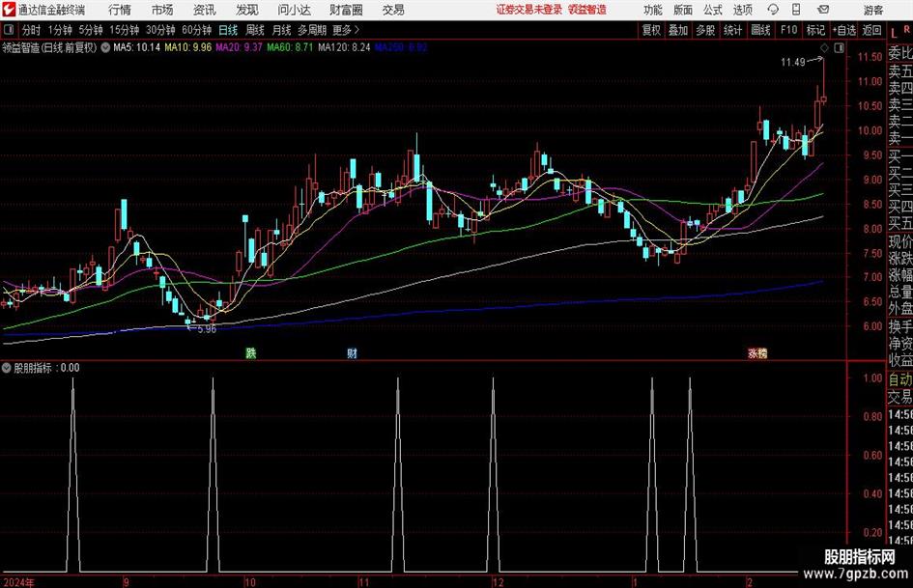The width and height of the screenshot is (913, 588).
Task: Click the 叠加 overlay button
Action: pos(678,30)
